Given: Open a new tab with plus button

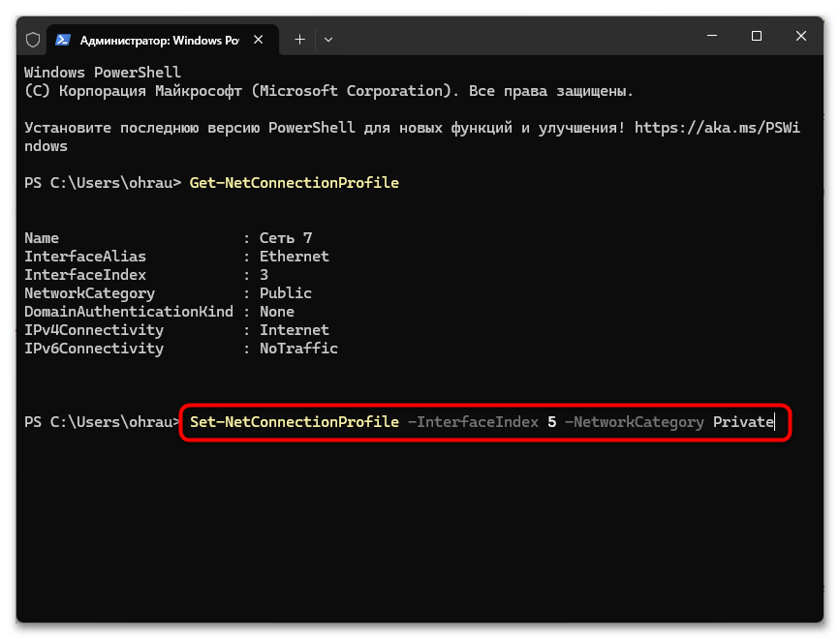Looking at the screenshot, I should [300, 40].
